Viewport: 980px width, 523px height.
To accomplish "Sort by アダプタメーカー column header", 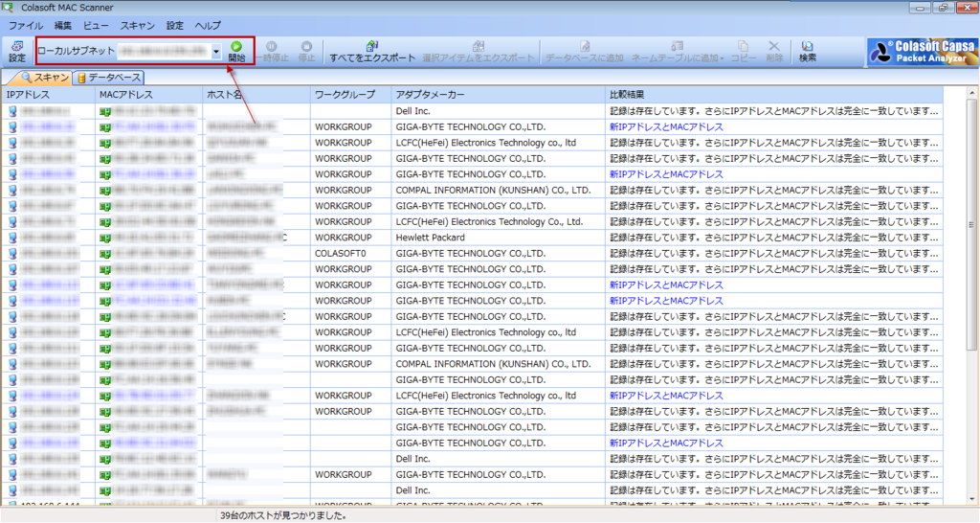I will pos(498,95).
